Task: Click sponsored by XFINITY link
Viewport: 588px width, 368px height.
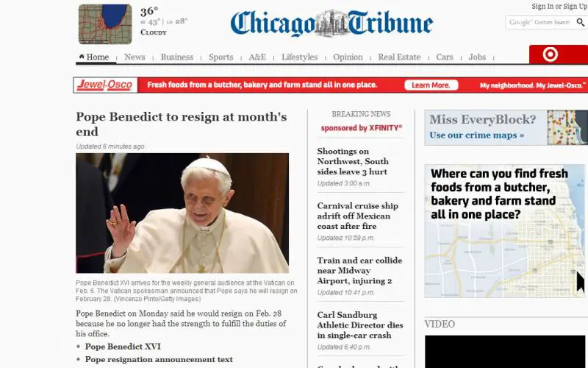Action: [x=362, y=128]
